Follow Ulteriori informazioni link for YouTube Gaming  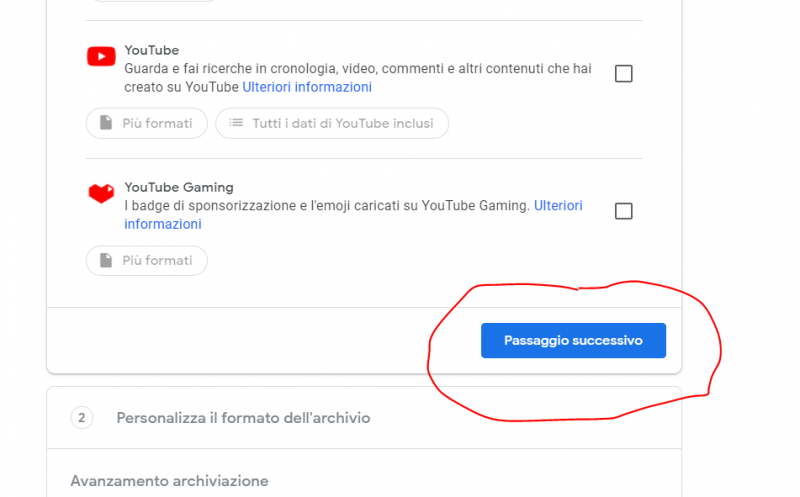(x=558, y=205)
